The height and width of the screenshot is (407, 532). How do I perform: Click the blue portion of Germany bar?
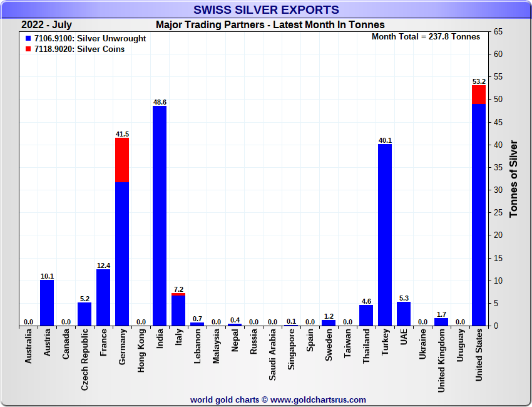pos(122,254)
